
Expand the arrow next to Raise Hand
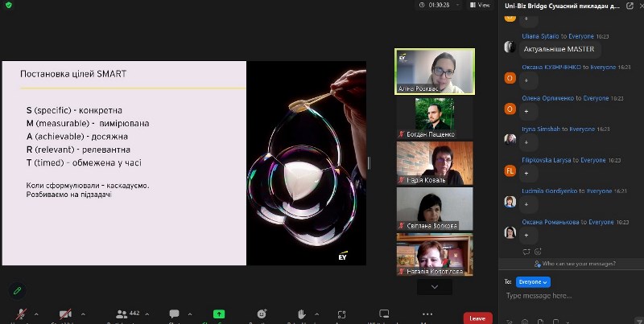316,314
